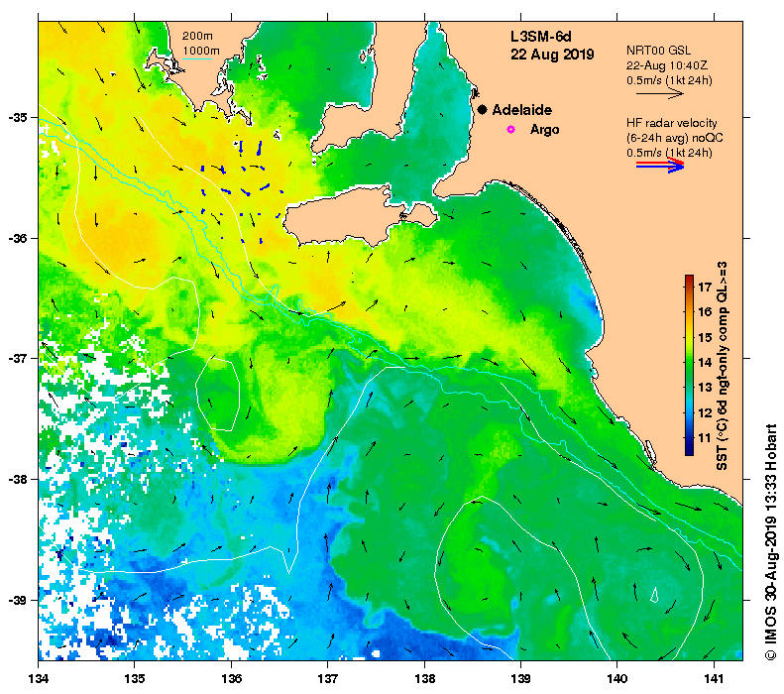Click the '-35' latitude axis label
The width and height of the screenshot is (784, 694).
click(x=18, y=118)
